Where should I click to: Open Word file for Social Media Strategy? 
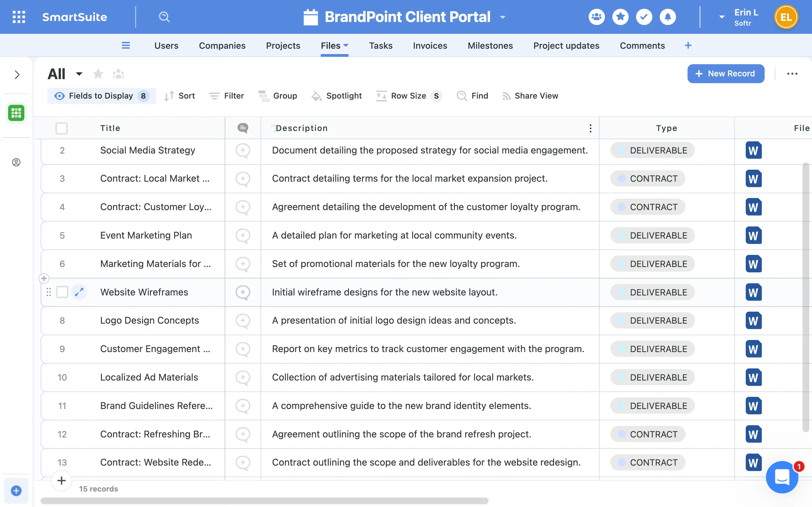pos(753,150)
